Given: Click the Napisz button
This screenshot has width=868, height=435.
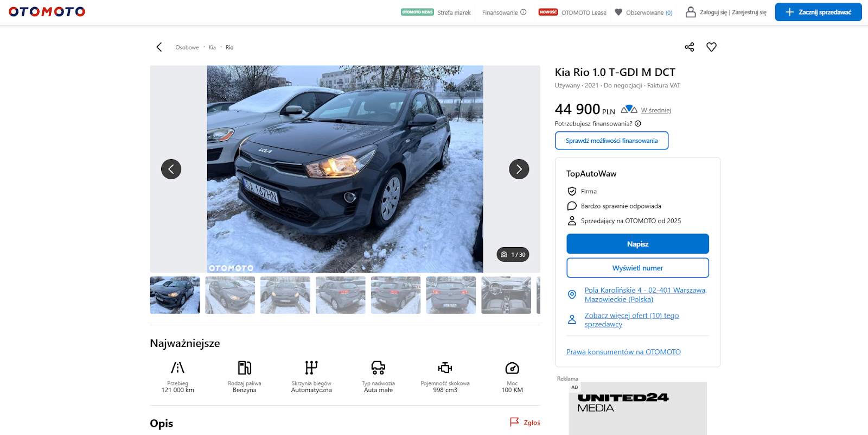Looking at the screenshot, I should (x=637, y=244).
